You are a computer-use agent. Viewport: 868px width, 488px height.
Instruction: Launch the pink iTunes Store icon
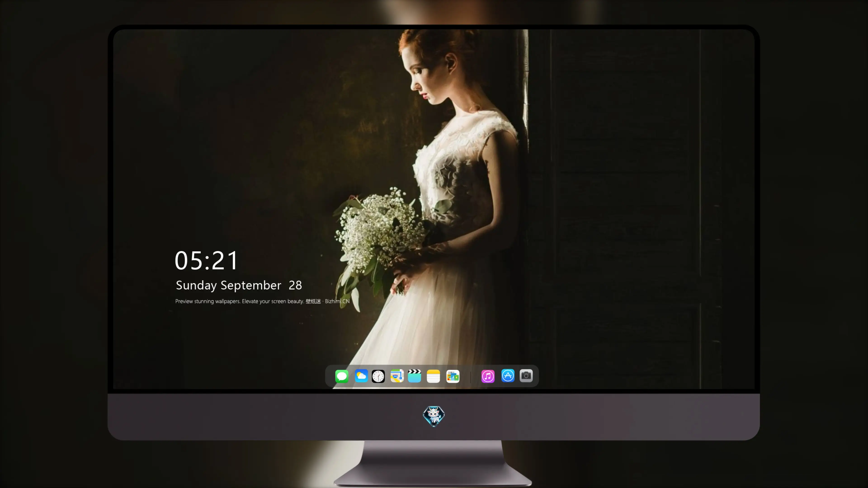point(488,376)
